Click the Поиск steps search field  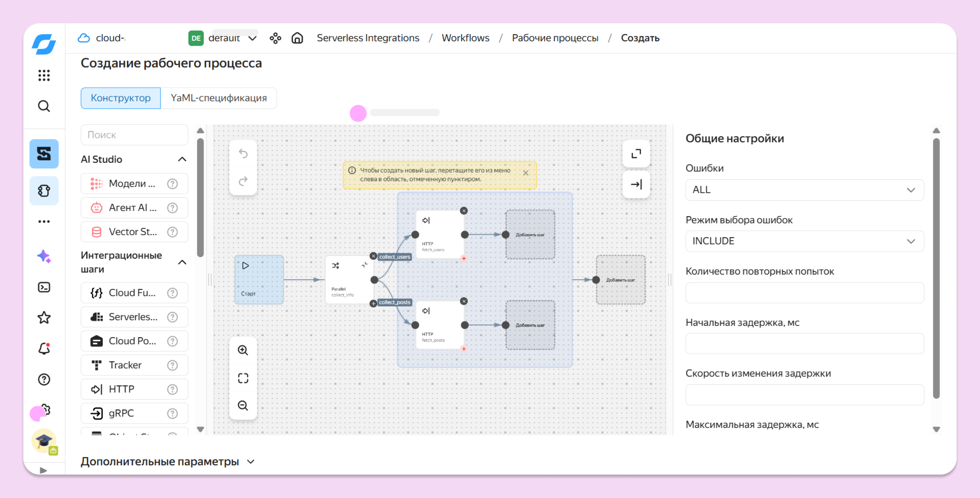point(134,135)
